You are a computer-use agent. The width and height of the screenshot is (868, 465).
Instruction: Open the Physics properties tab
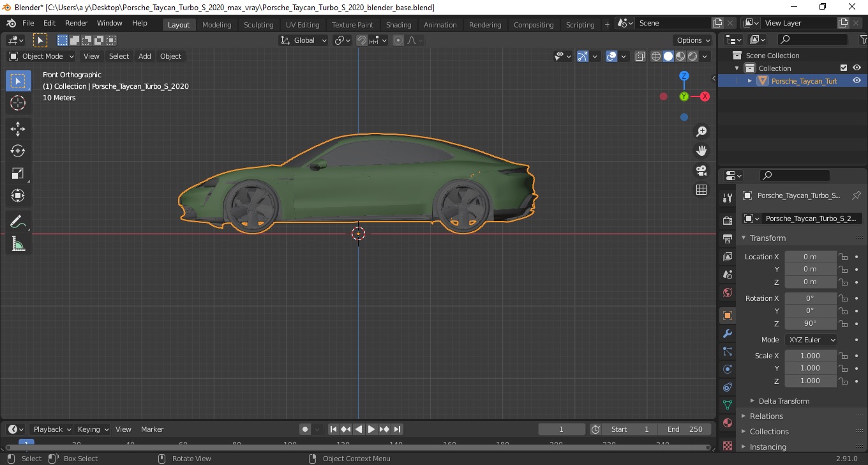tap(727, 369)
